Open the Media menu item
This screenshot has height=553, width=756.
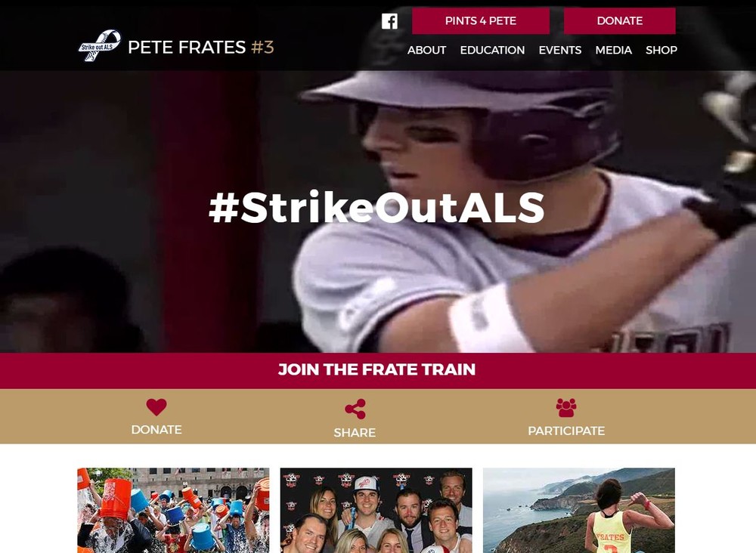point(613,50)
